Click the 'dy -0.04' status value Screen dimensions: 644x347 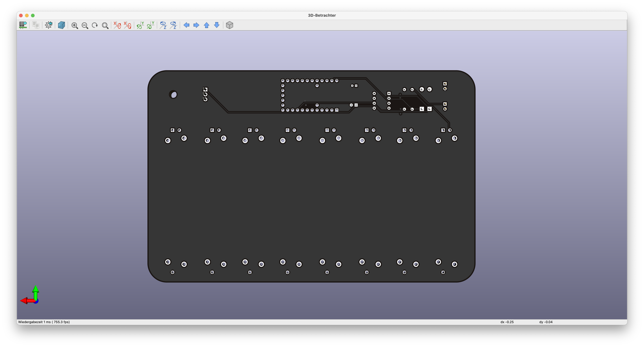pyautogui.click(x=546, y=322)
